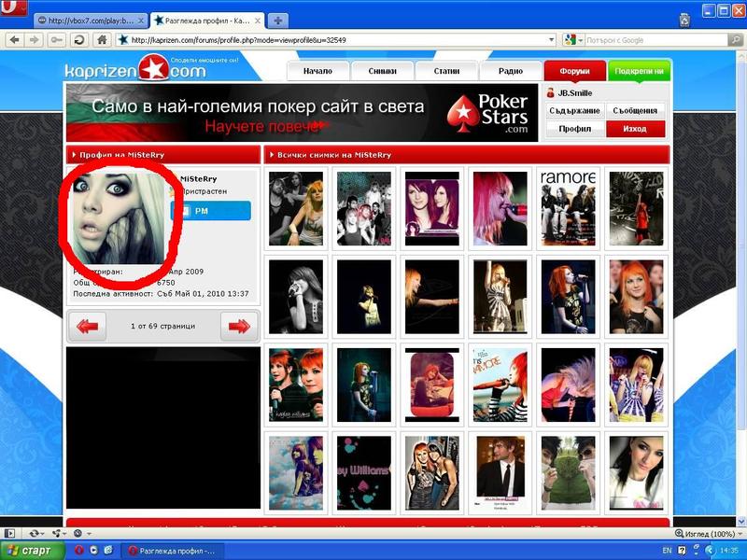Open the Google search engine dropdown

tap(572, 40)
